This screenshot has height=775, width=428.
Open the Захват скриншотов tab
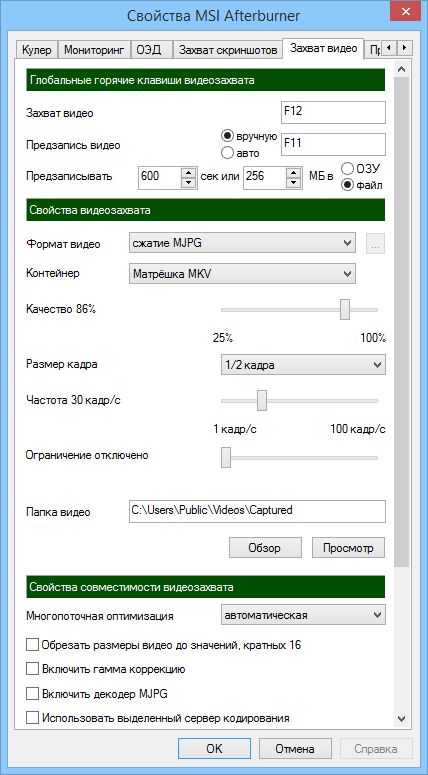tap(227, 50)
